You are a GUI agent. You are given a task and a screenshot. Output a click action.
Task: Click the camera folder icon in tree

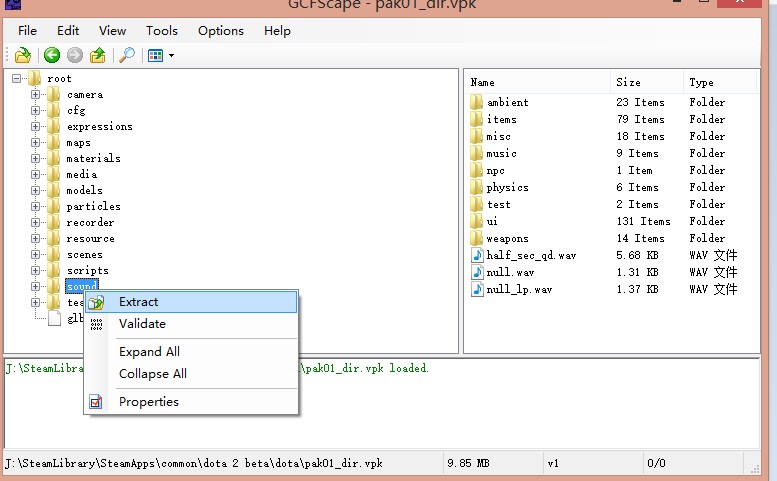pos(54,94)
